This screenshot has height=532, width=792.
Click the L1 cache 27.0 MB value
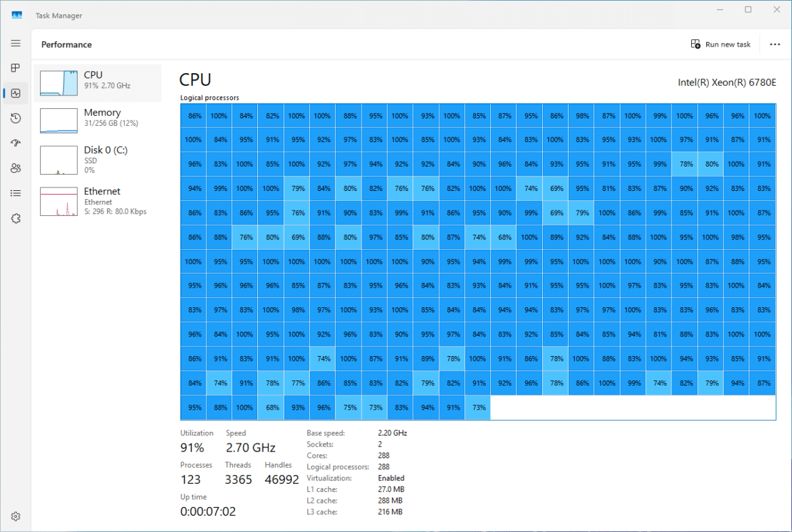point(391,489)
